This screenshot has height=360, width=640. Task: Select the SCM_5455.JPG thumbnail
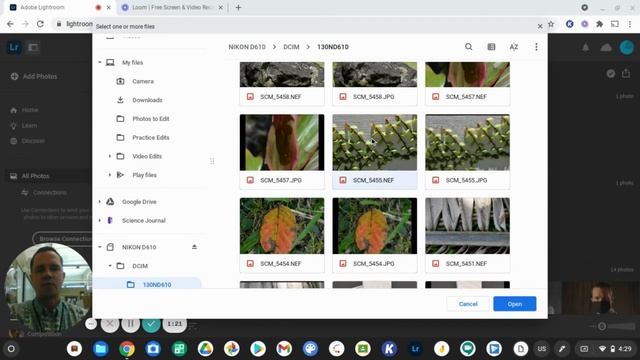tap(467, 142)
